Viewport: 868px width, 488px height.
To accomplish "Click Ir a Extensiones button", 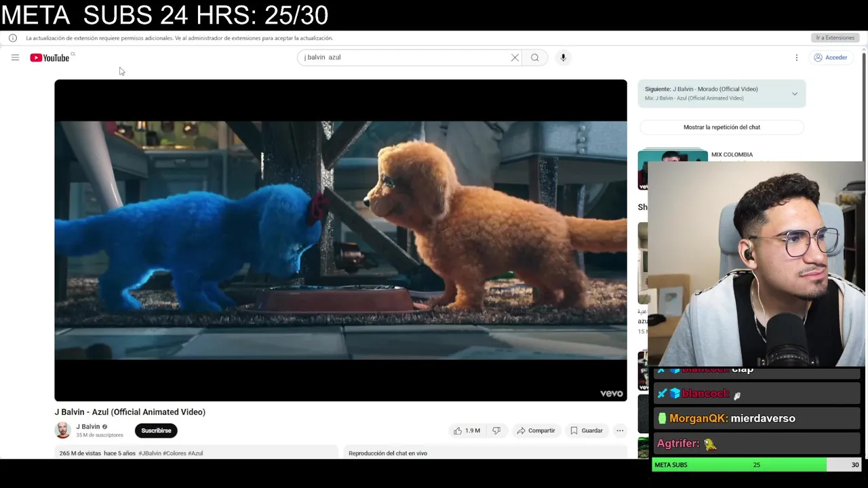I will [835, 38].
